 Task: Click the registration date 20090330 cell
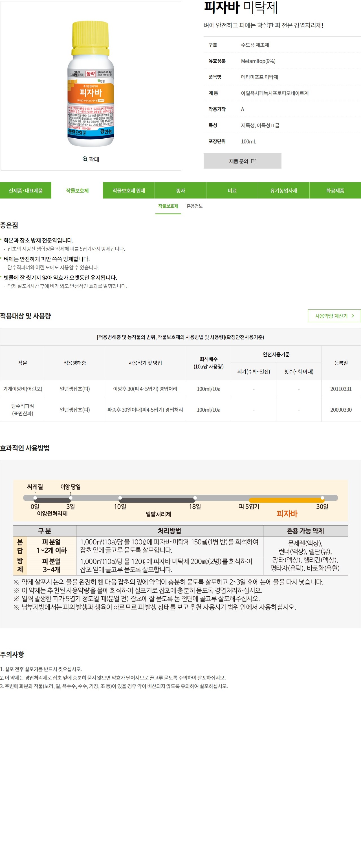coord(341,410)
